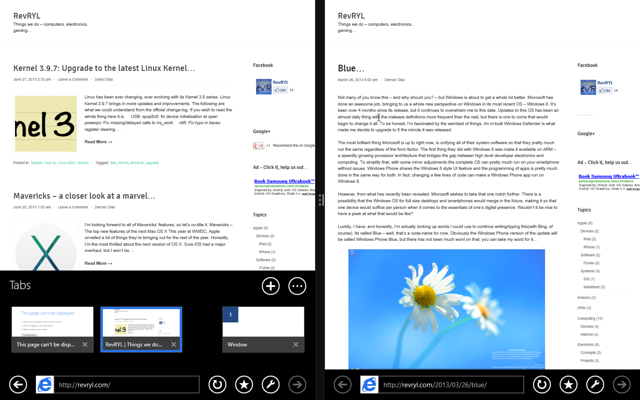
Task: Open 'Mavericks – a closer look at a marvel' article
Action: click(84, 196)
